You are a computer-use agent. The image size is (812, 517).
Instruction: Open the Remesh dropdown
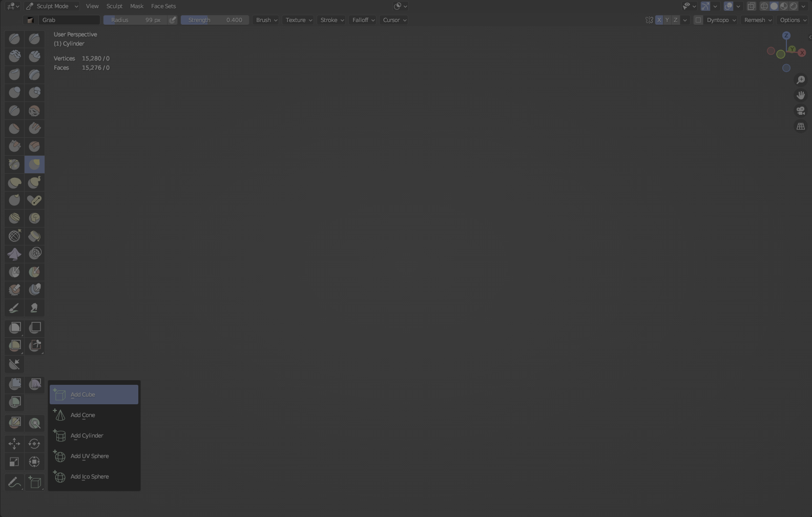pos(758,20)
